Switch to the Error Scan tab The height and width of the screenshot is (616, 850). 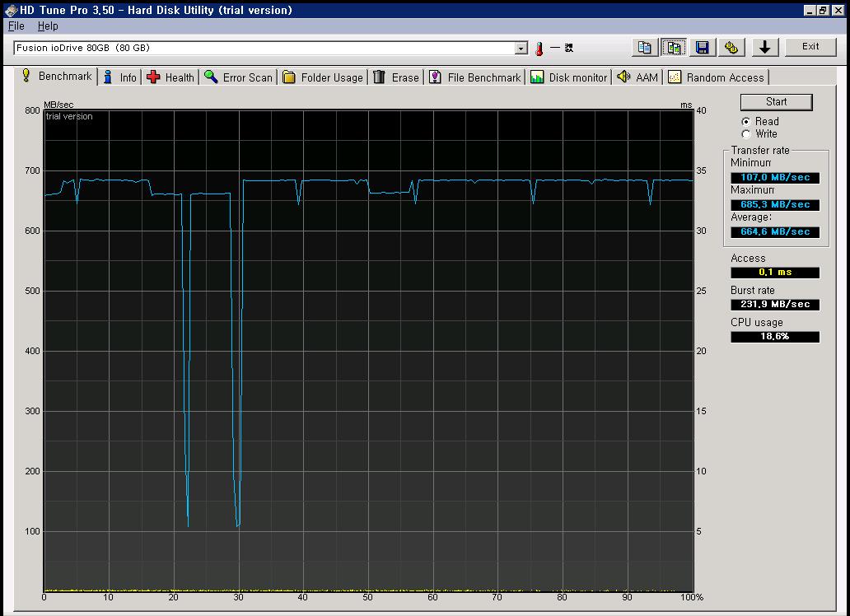[x=239, y=77]
